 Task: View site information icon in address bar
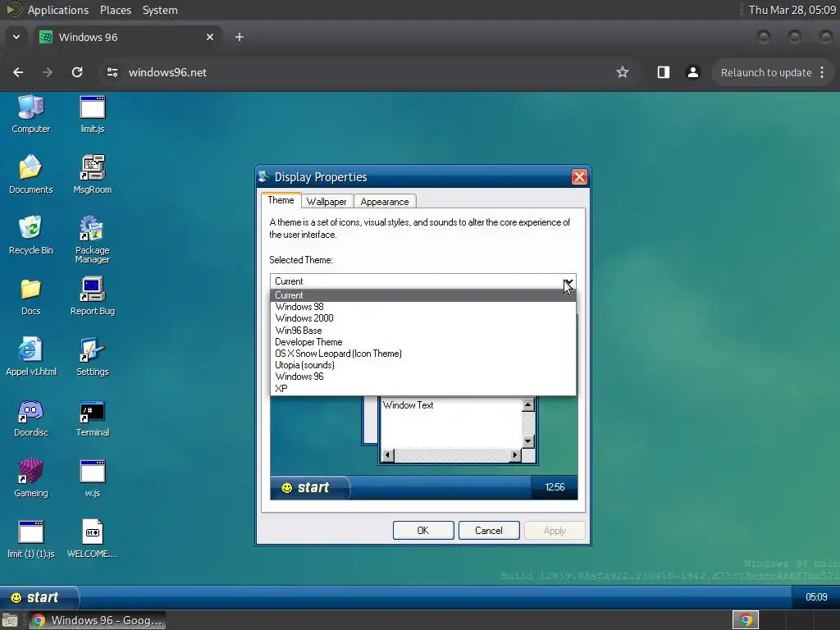pyautogui.click(x=112, y=72)
